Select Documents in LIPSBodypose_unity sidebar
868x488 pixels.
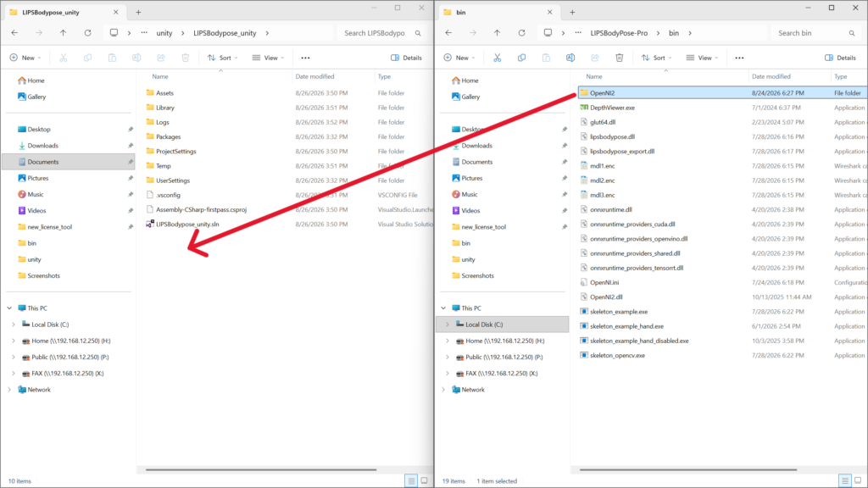click(x=70, y=162)
